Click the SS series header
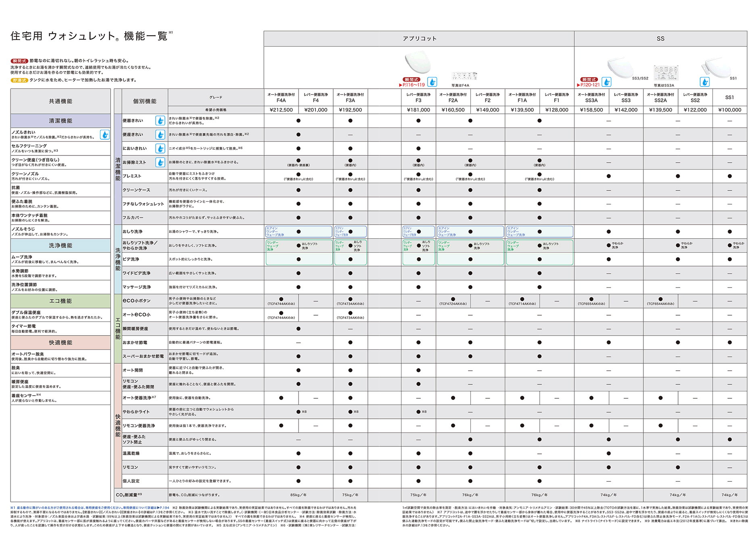This screenshot has height=533, width=756. click(660, 38)
